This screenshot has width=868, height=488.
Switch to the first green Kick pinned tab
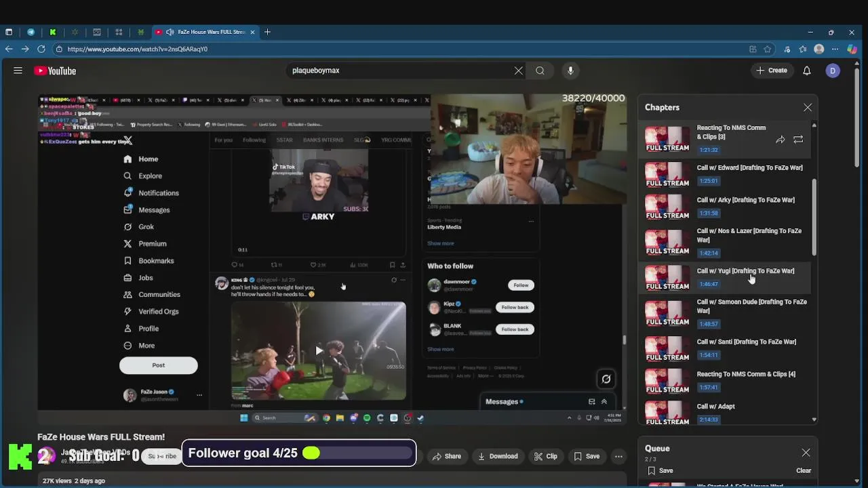pyautogui.click(x=53, y=32)
